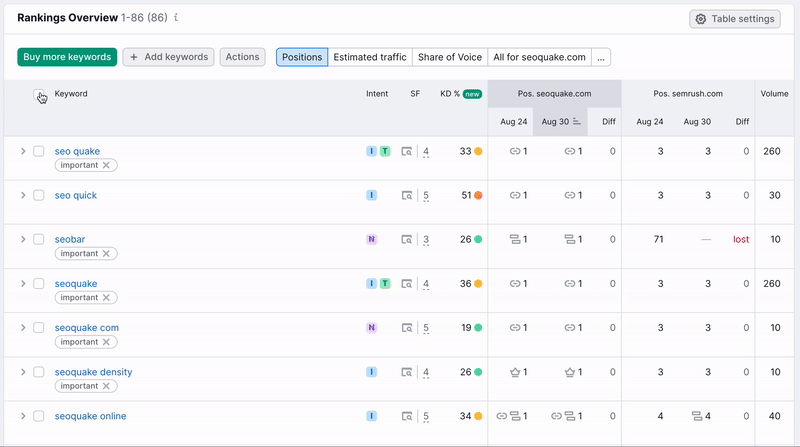
Task: Click the Aug 30 sort icon under seoquake.com
Action: tap(577, 121)
